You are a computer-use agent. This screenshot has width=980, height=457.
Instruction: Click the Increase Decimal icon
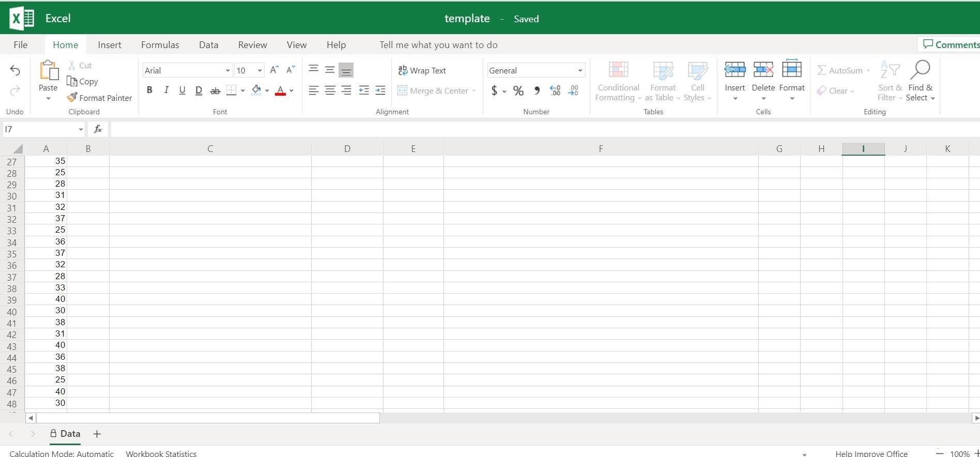click(555, 91)
